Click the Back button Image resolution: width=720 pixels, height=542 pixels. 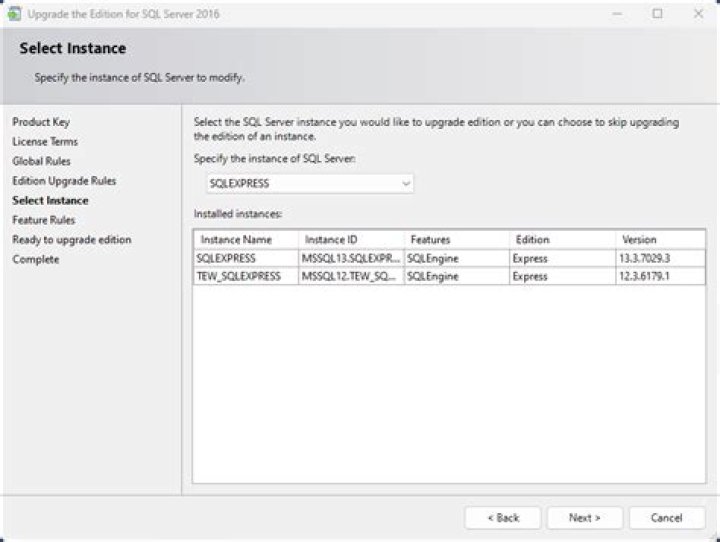tap(503, 518)
